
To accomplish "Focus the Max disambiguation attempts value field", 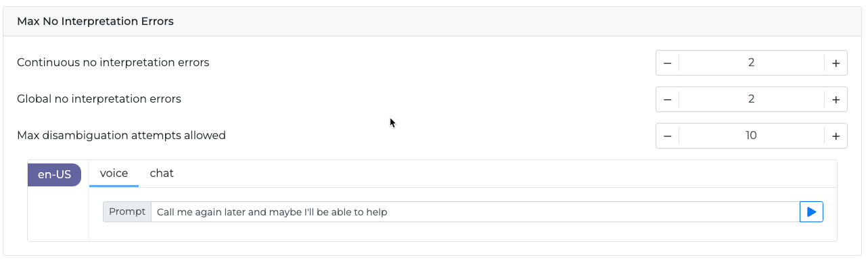I will click(751, 136).
